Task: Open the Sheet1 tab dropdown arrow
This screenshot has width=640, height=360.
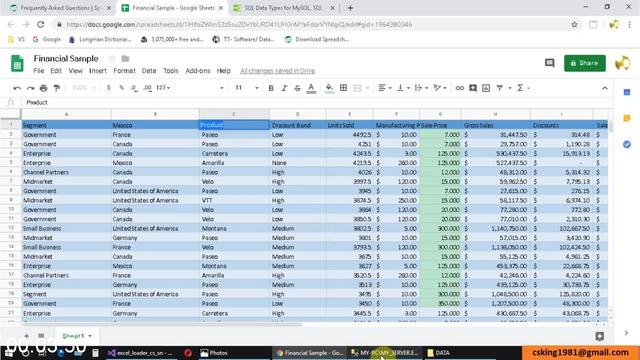Action: pyautogui.click(x=90, y=336)
